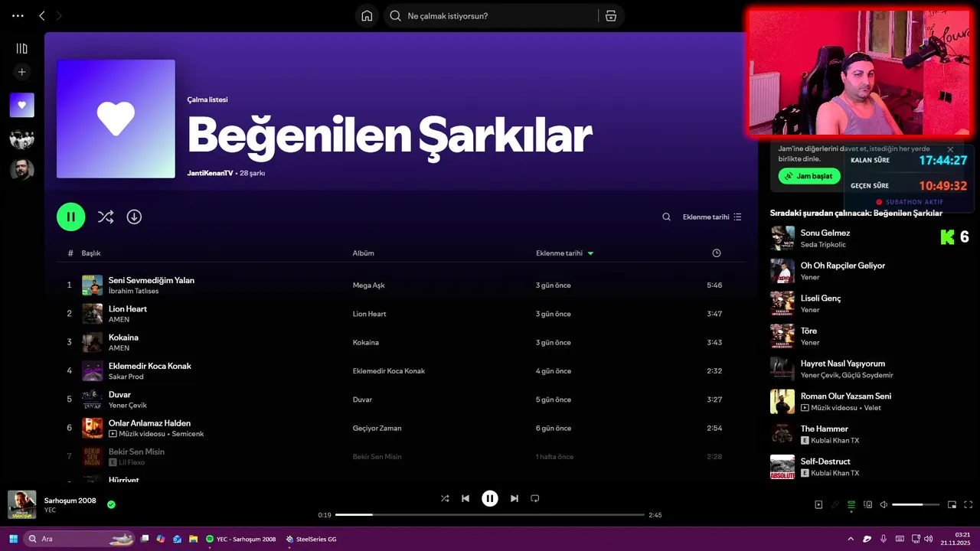Select the Lion Heart track row
Viewport: 980px width, 551px height.
(401, 314)
